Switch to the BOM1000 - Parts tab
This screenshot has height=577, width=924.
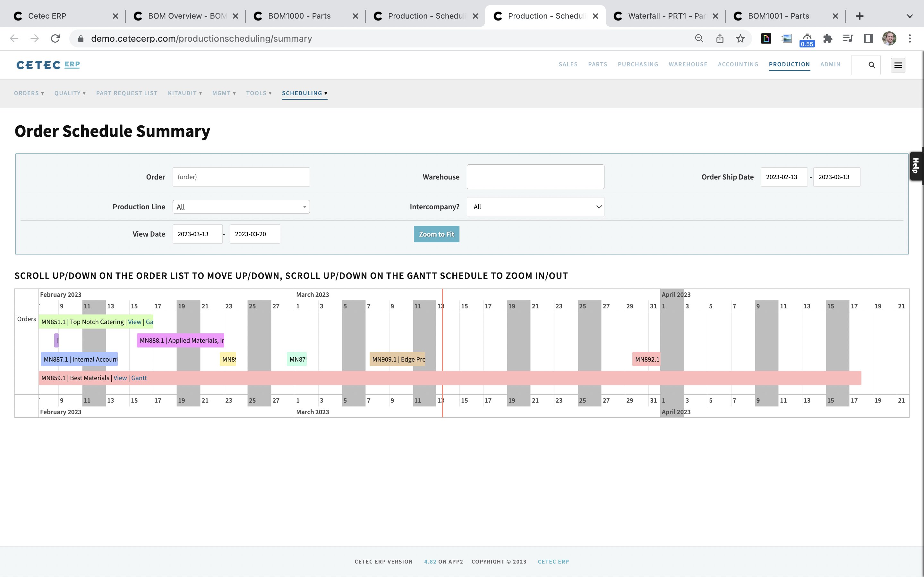click(300, 16)
